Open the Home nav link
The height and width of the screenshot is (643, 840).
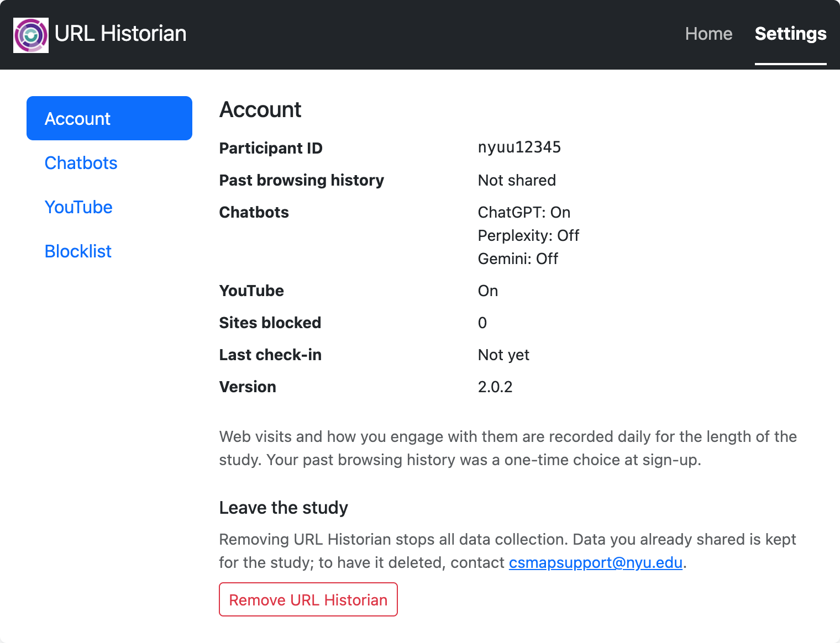pos(708,34)
